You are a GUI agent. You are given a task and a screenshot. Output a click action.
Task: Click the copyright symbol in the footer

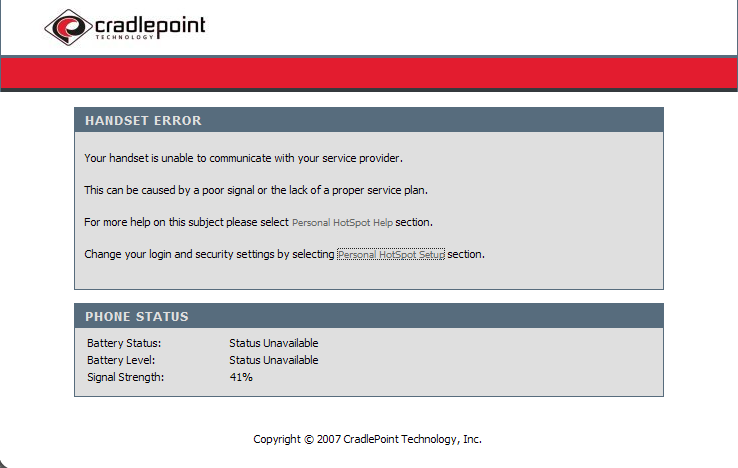tap(309, 440)
